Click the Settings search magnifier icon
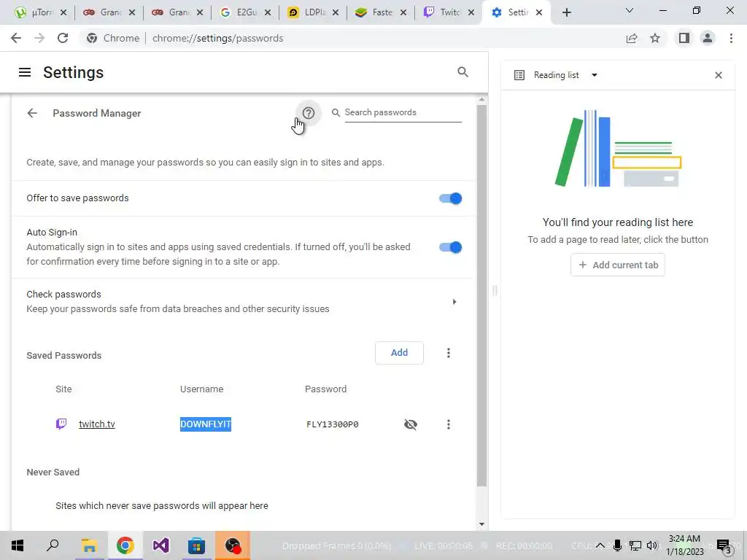The image size is (747, 560). click(462, 72)
